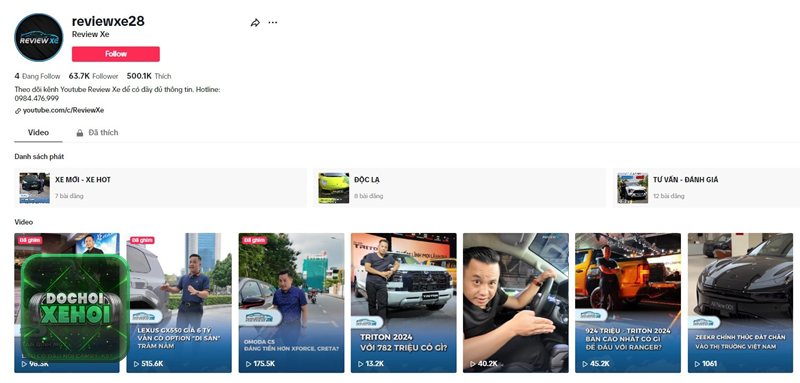Switch to the Đã thích tab
The width and height of the screenshot is (800, 383).
[97, 133]
